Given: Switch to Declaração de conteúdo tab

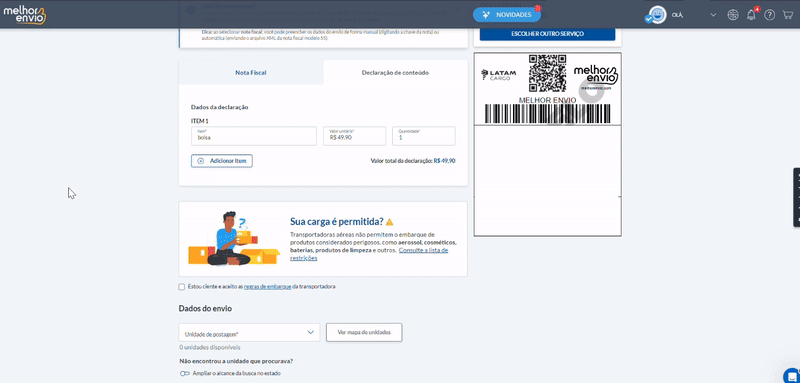Looking at the screenshot, I should coord(395,72).
